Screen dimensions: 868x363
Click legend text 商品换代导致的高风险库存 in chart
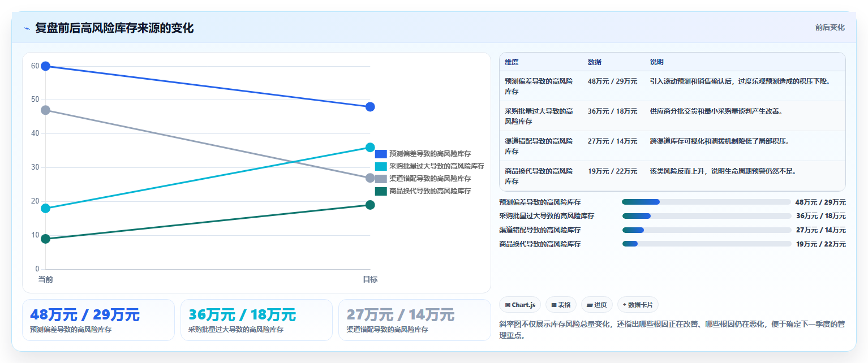pyautogui.click(x=430, y=191)
